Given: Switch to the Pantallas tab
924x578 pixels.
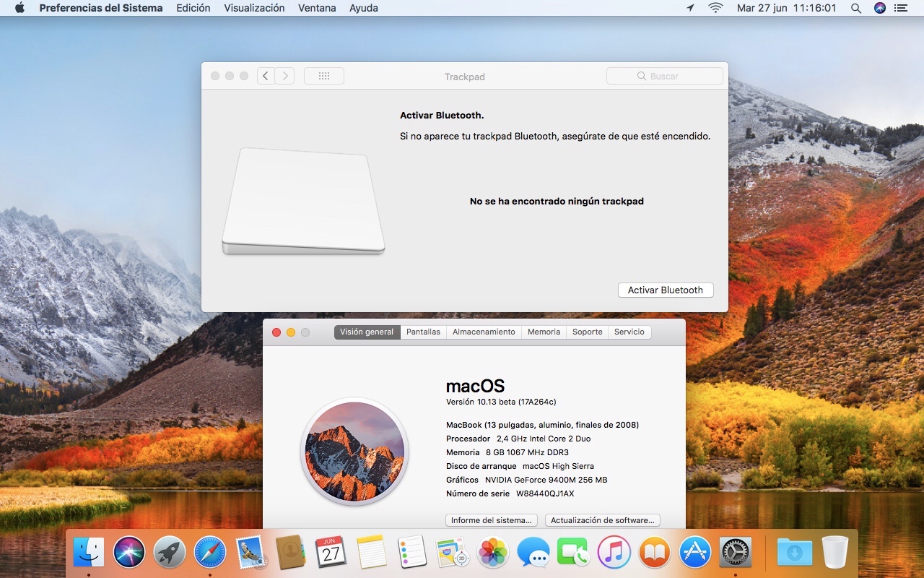Looking at the screenshot, I should click(x=423, y=332).
